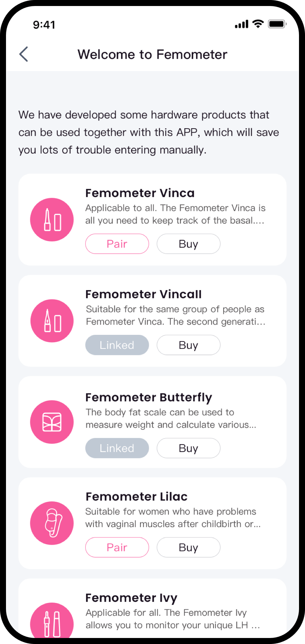Expand truncated Femometer Butterfly description
Viewport: 305px width, 644px height.
click(x=171, y=419)
